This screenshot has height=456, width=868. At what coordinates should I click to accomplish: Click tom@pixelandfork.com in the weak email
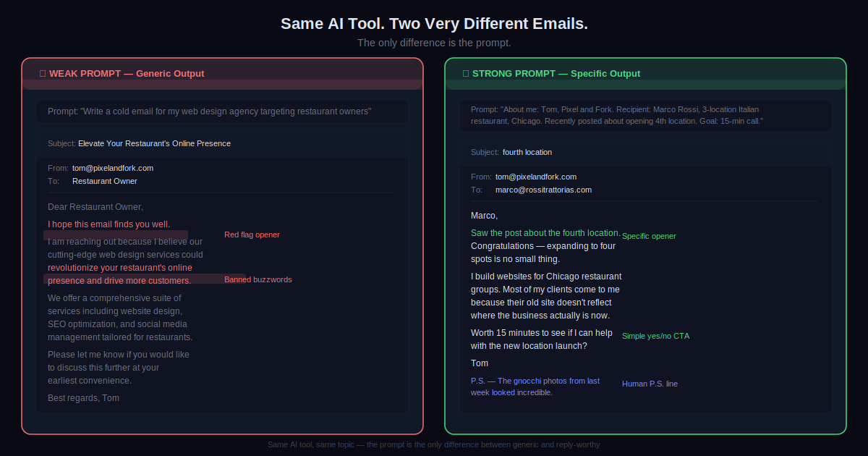click(x=113, y=168)
